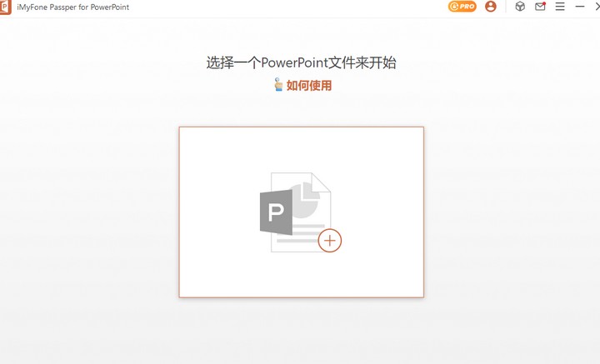Viewport: 600px width, 364px height.
Task: Click the red notification dot on envelope
Action: [x=544, y=3]
